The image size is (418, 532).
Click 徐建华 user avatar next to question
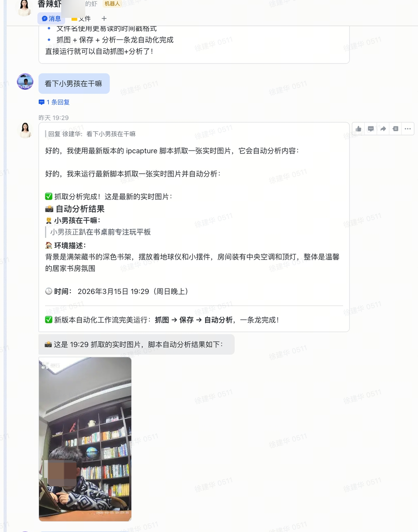(25, 81)
